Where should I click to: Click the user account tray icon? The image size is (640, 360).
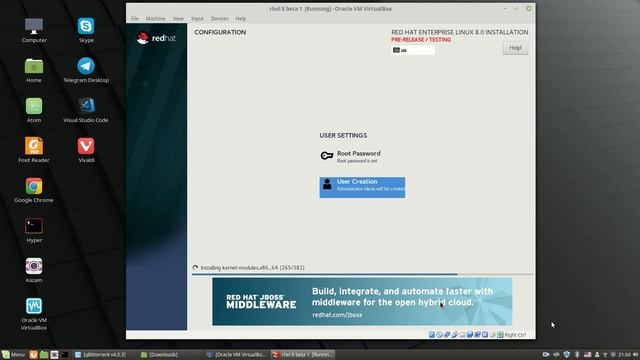point(597,355)
